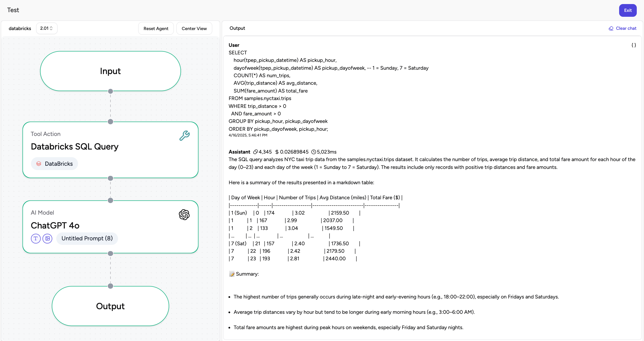
Task: Click the Untitled Prompt (8) chip
Action: (x=87, y=238)
